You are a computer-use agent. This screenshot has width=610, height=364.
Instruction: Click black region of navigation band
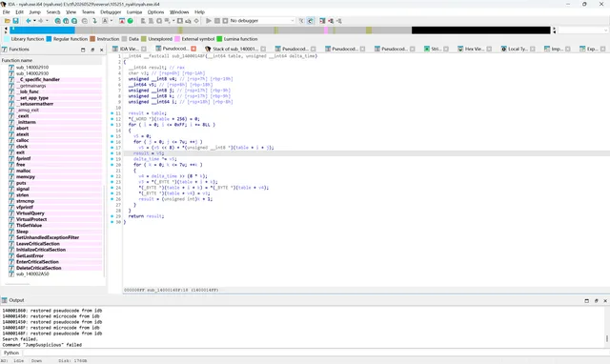coord(480,30)
